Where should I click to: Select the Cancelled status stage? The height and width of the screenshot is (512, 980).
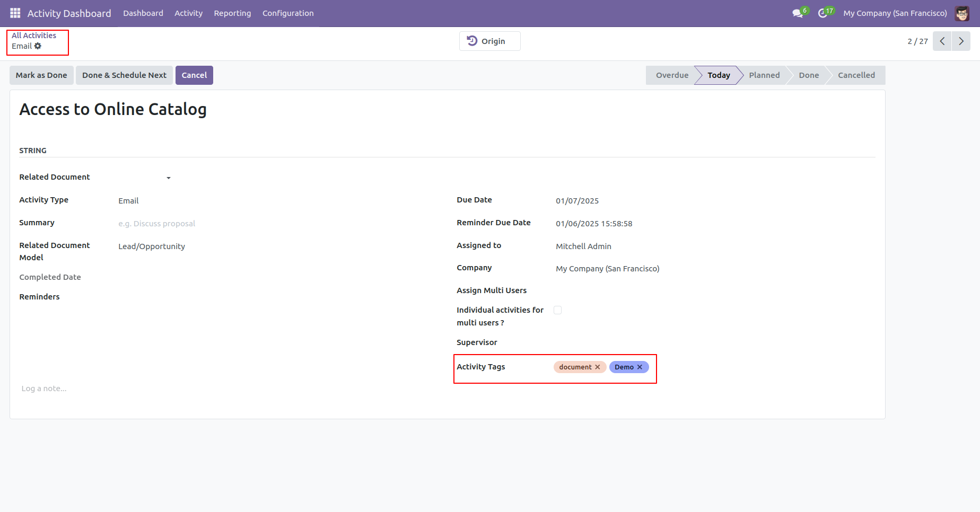point(856,75)
